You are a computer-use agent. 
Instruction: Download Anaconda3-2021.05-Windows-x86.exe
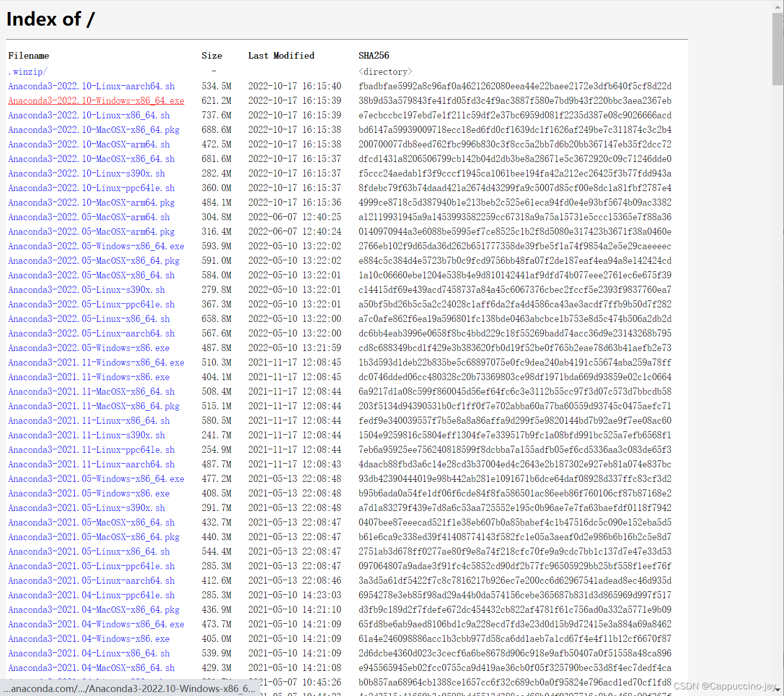(89, 493)
